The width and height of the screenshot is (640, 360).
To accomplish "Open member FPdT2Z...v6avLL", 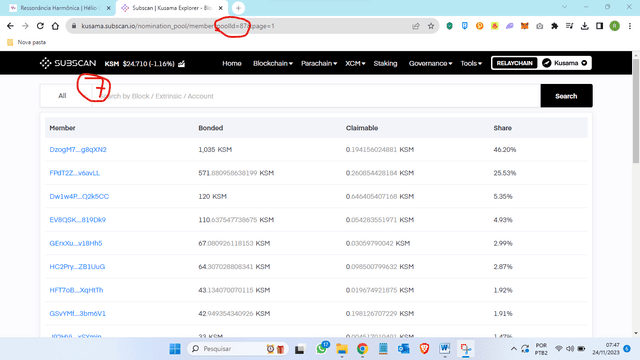I will (x=74, y=173).
